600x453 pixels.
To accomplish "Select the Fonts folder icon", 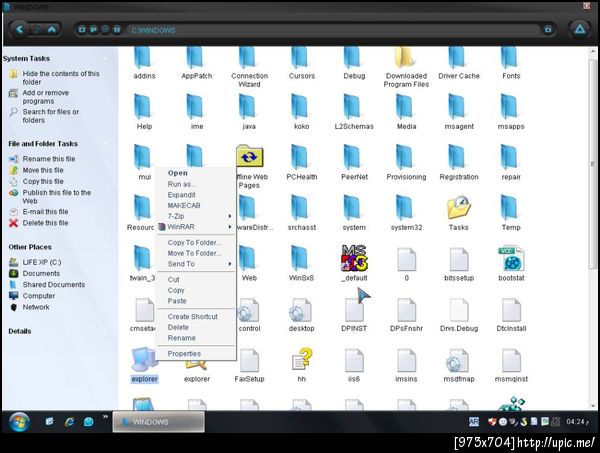I will (511, 63).
